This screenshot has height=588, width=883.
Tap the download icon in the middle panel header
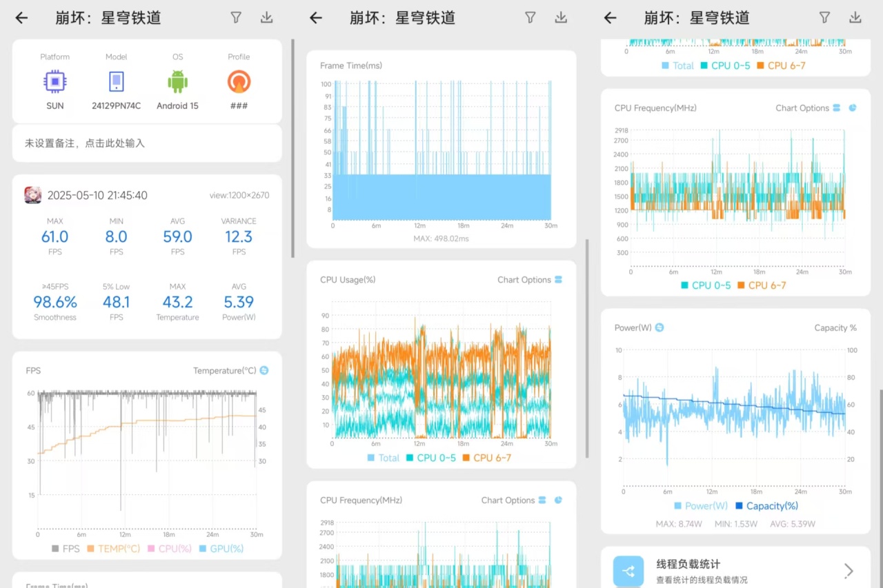coord(561,18)
